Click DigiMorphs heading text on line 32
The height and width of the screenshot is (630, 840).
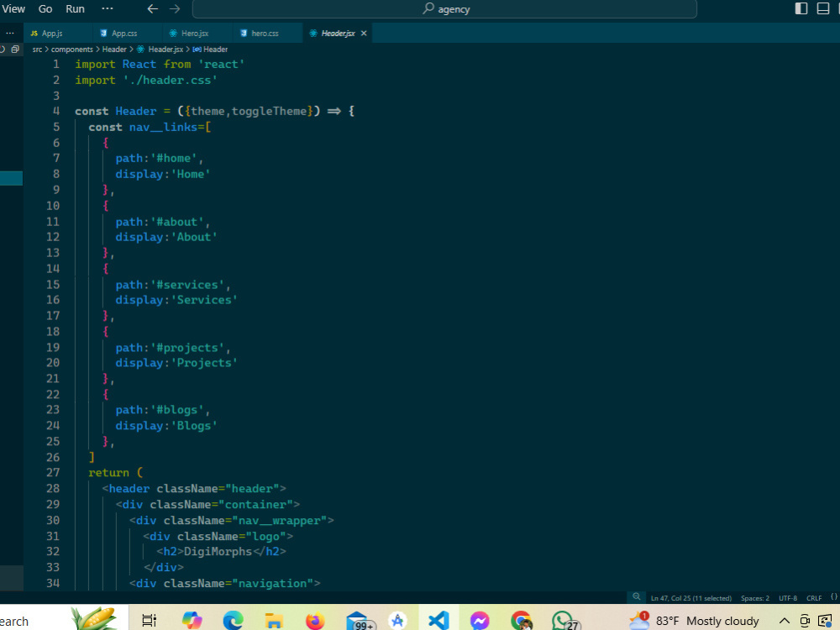[x=218, y=551]
